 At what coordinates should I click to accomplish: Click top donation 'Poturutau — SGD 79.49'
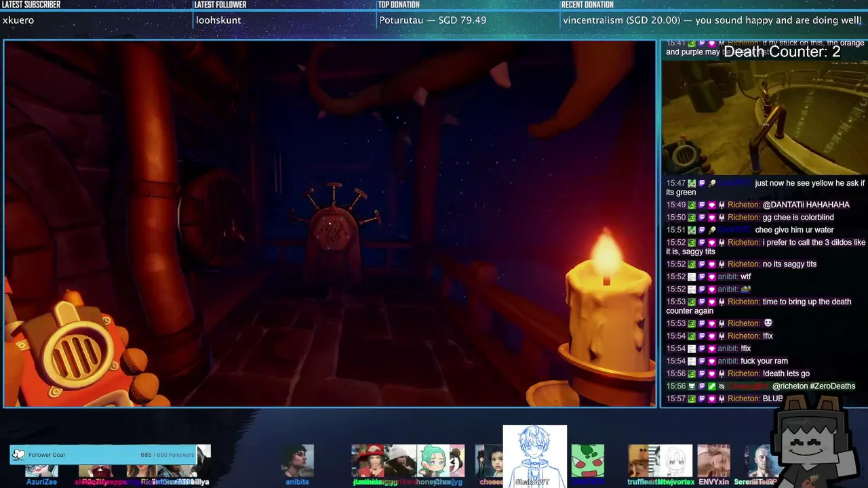[x=433, y=20]
